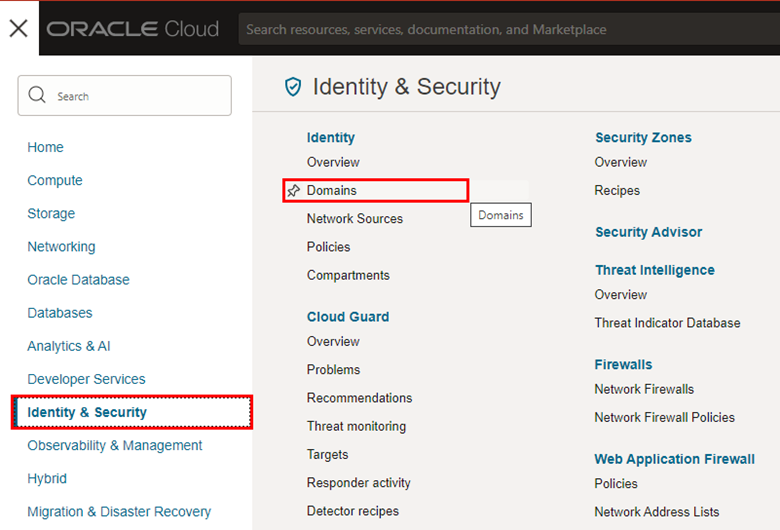Open Recommendations link
This screenshot has width=780, height=530.
tap(359, 398)
